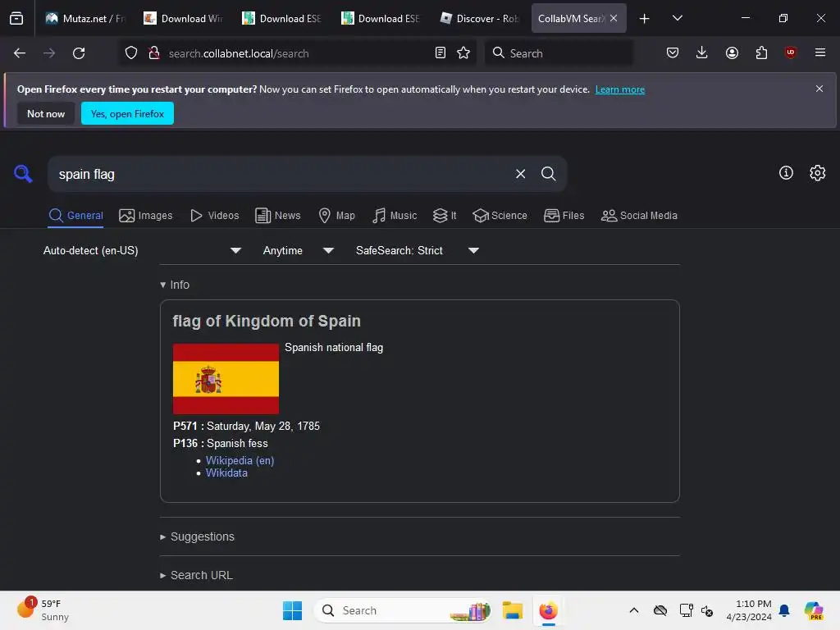Open the Copilot preview icon
Screen dimensions: 840x630
[x=814, y=610]
